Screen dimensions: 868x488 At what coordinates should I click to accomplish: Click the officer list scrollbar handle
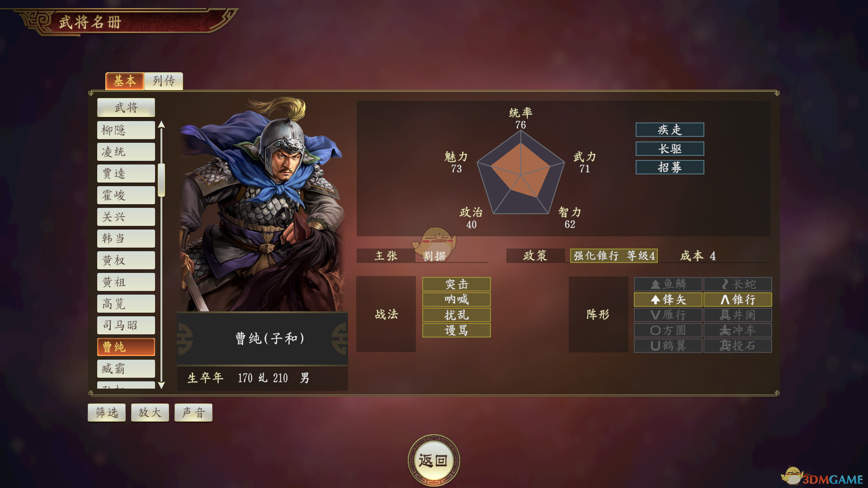(x=161, y=180)
